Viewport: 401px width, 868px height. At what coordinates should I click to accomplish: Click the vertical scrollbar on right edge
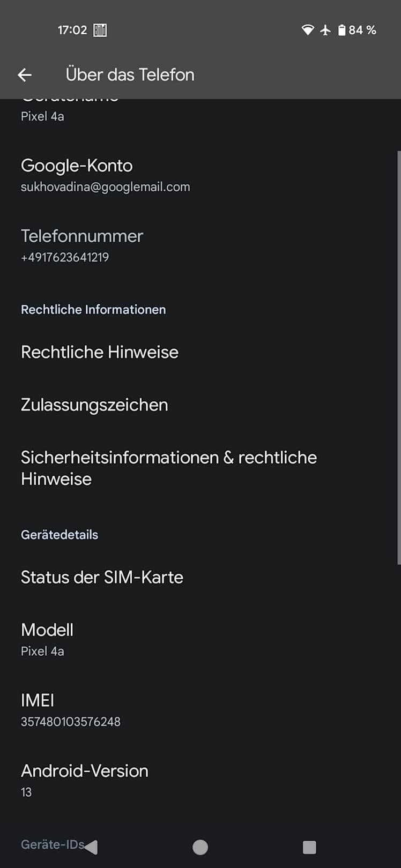398,358
